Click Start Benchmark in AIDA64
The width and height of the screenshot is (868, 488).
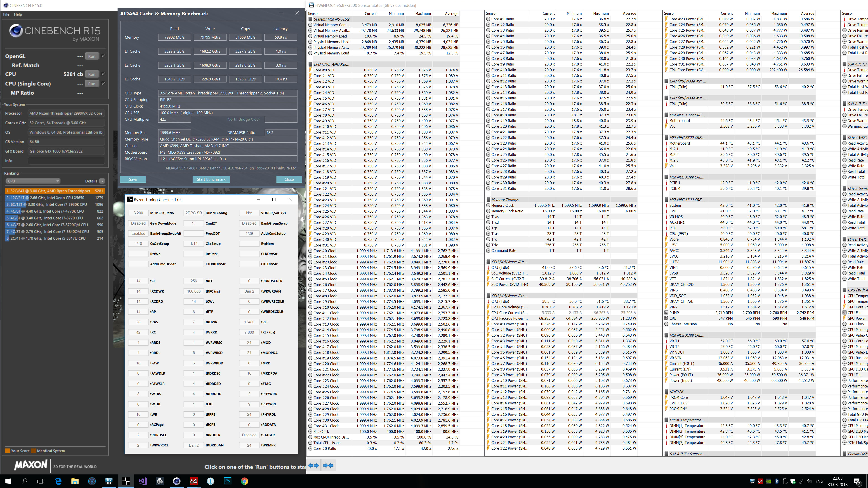pos(211,179)
